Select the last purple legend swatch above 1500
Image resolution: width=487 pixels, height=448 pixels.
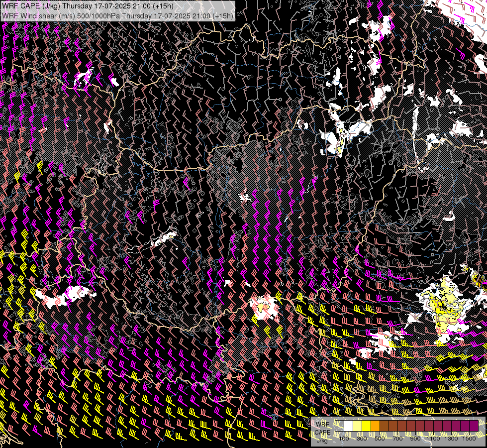pyautogui.click(x=474, y=426)
